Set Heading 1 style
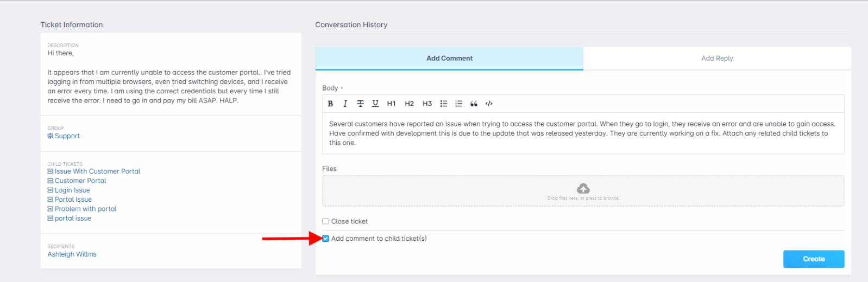868x282 pixels. coord(391,104)
